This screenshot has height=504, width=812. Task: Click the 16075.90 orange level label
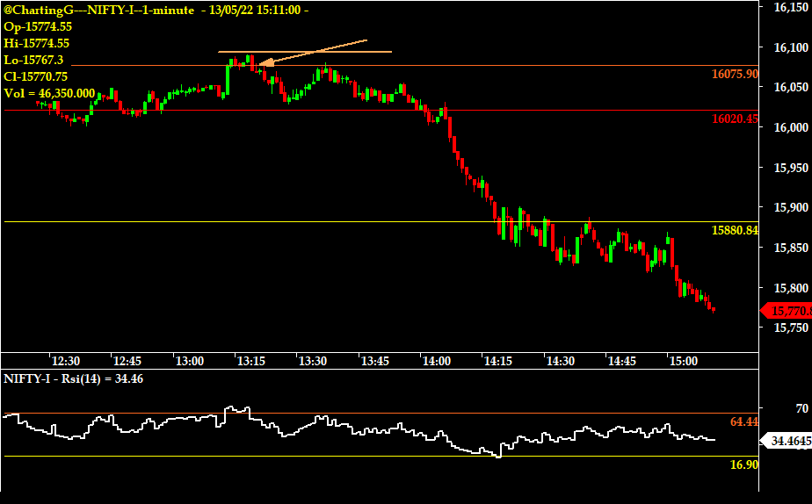735,74
